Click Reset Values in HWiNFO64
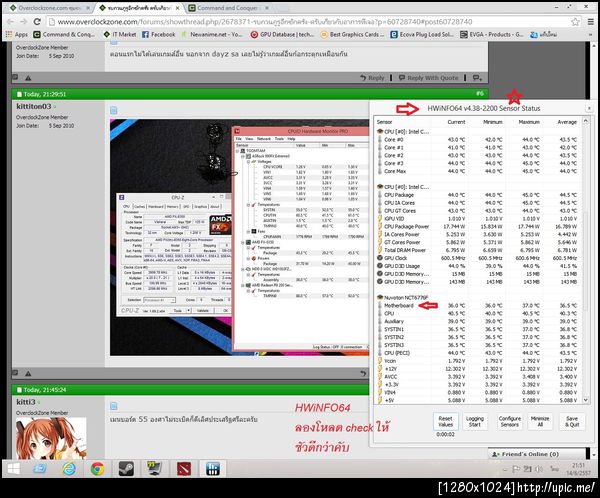The height and width of the screenshot is (498, 600). (x=445, y=421)
